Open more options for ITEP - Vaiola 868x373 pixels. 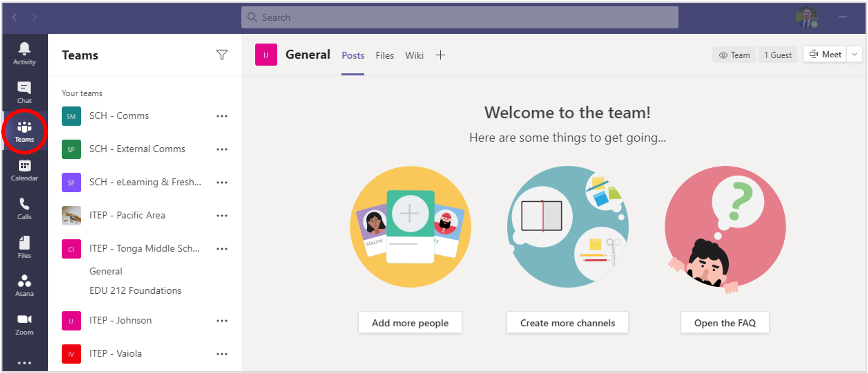click(222, 354)
